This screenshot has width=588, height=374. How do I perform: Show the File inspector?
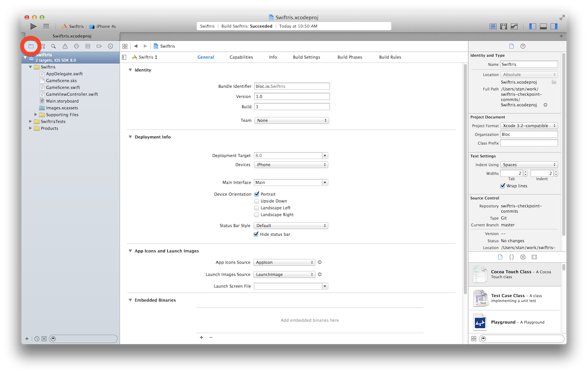click(x=512, y=46)
